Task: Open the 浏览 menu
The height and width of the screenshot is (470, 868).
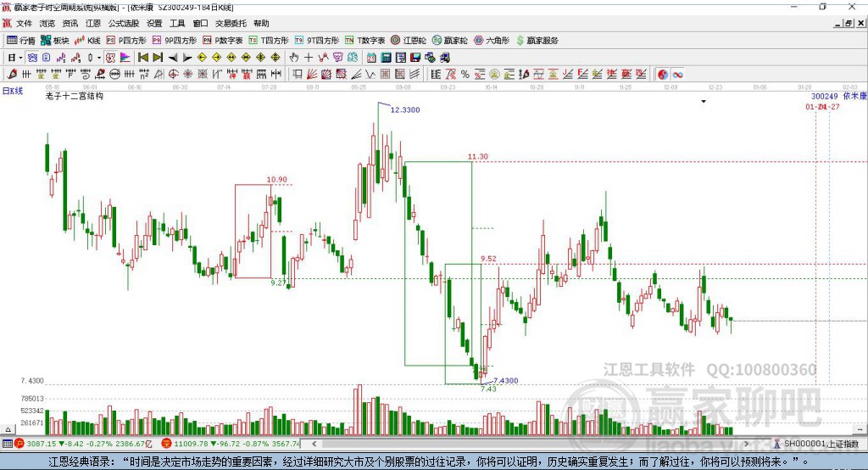Action: [x=47, y=23]
